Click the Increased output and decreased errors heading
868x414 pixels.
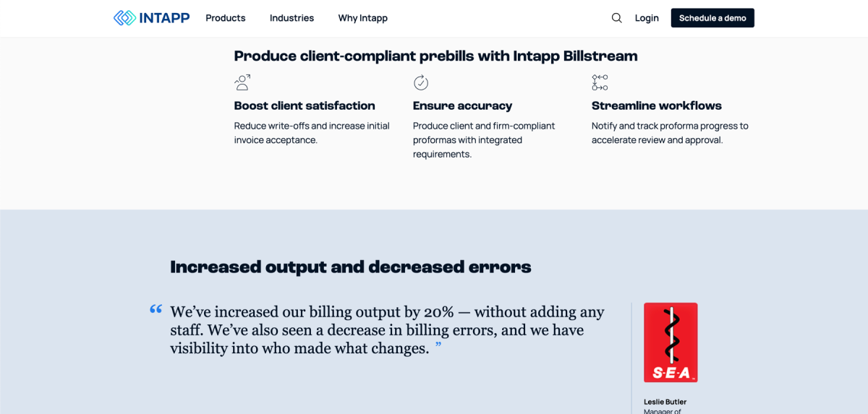351,267
